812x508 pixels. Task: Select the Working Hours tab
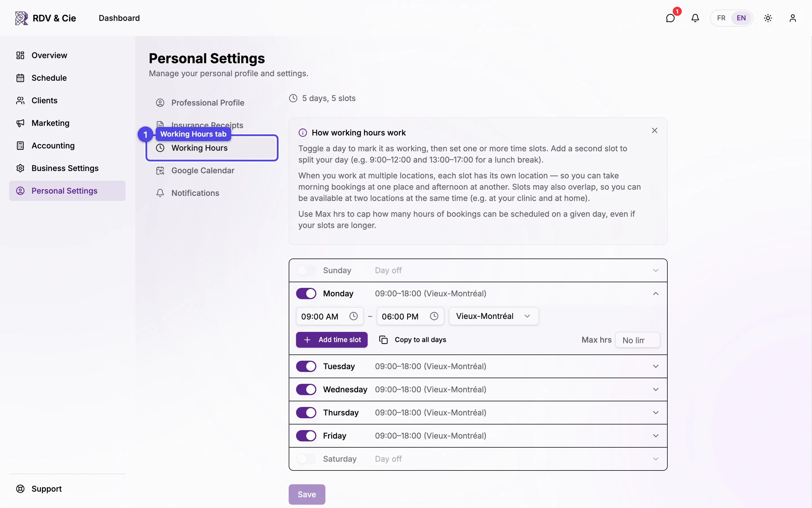(212, 148)
